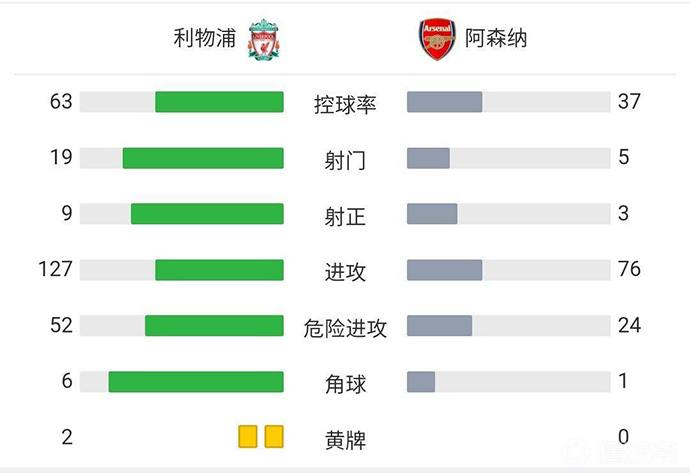
Task: Click Arsenal's gray 射正 bar
Action: (432, 214)
